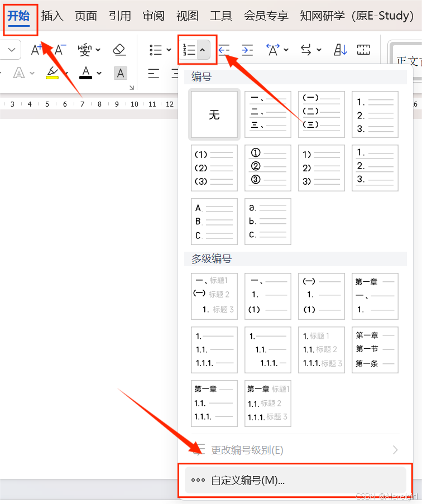The height and width of the screenshot is (504, 422).
Task: Select multilevel 第一章 1.1. 1.1.1. without headings
Action: coord(214,404)
